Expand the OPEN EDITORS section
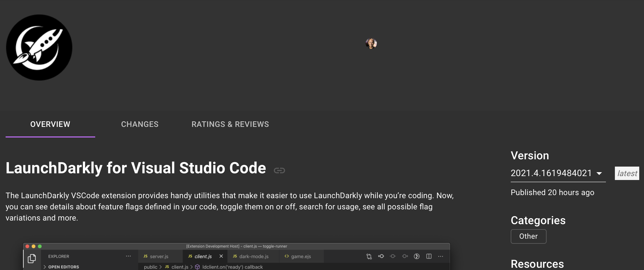644x270 pixels. click(61, 267)
